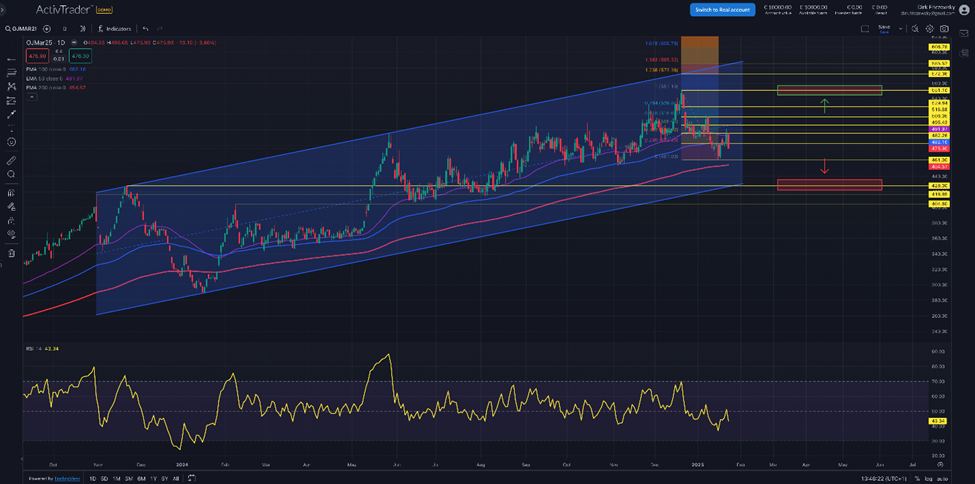
Task: Add a symbol with the plus icon
Action: [47, 29]
